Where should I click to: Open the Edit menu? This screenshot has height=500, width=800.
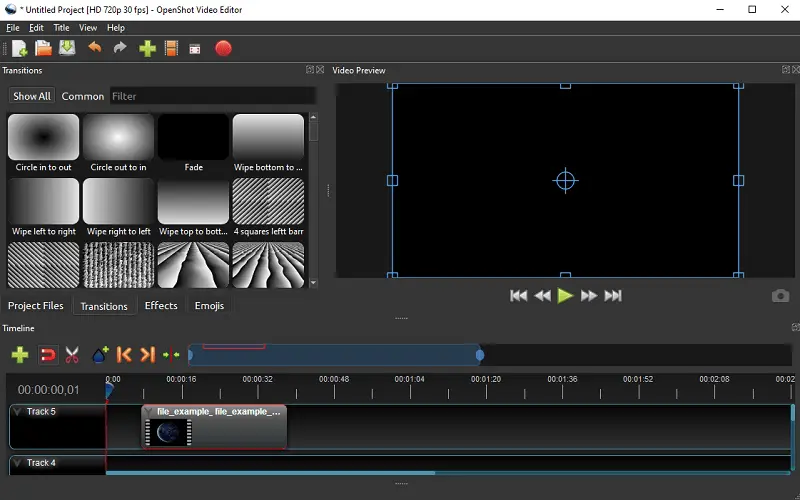(36, 28)
